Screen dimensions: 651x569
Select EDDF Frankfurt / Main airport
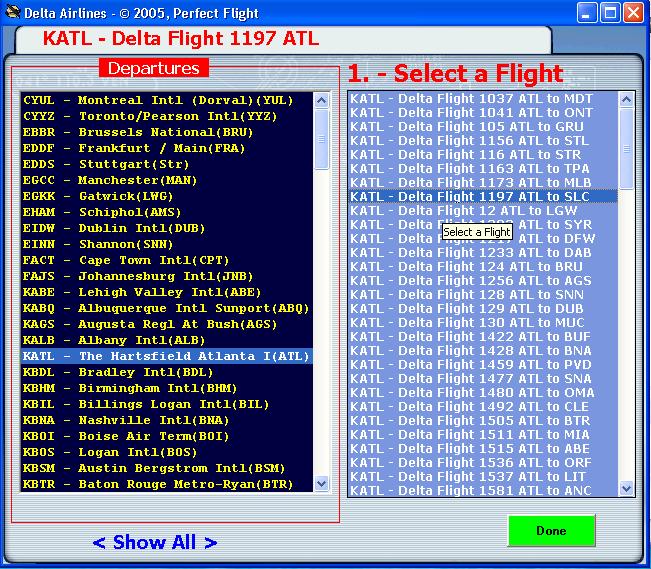point(167,148)
